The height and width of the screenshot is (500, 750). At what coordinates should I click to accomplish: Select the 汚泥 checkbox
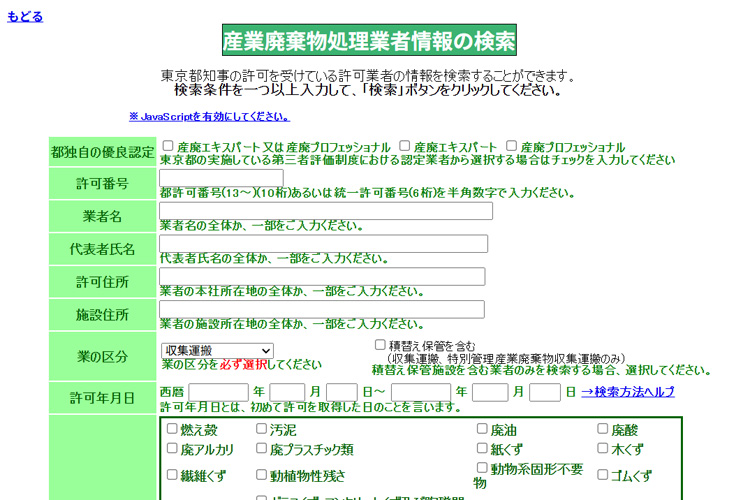pos(261,429)
